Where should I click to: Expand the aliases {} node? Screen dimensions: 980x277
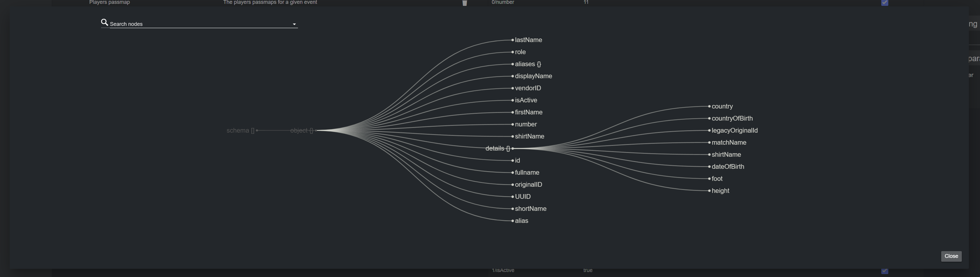tap(513, 64)
